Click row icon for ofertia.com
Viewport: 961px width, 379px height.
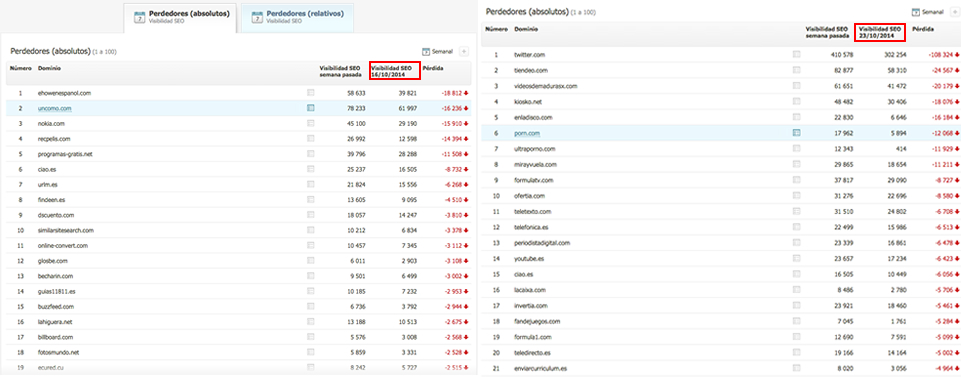pyautogui.click(x=796, y=196)
